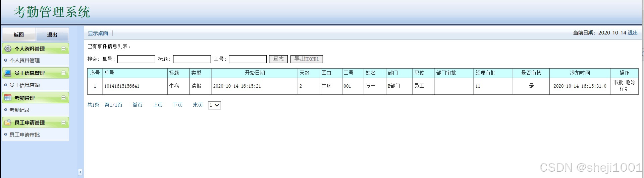Open 个人资料管理 submenu item
The width and height of the screenshot is (644, 178).
pyautogui.click(x=24, y=61)
